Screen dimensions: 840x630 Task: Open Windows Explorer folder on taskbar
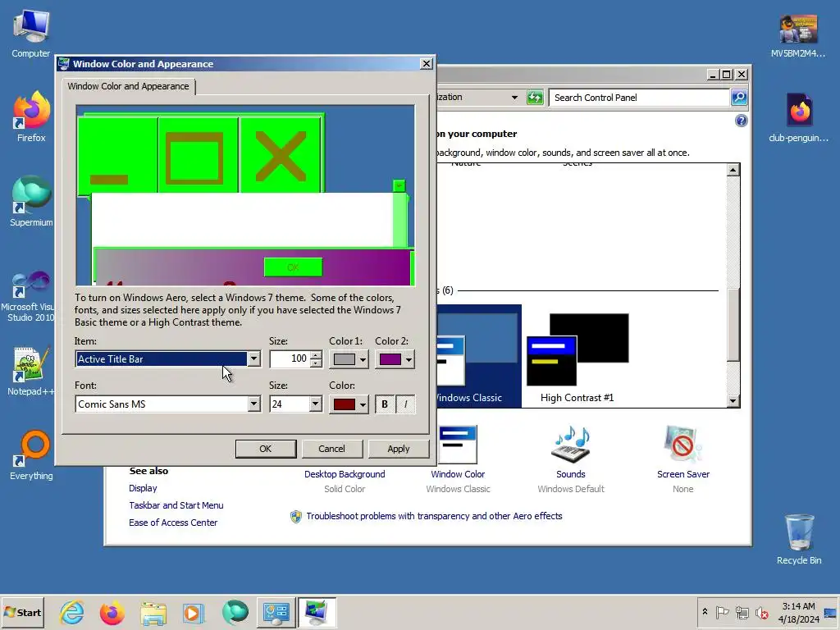click(153, 612)
